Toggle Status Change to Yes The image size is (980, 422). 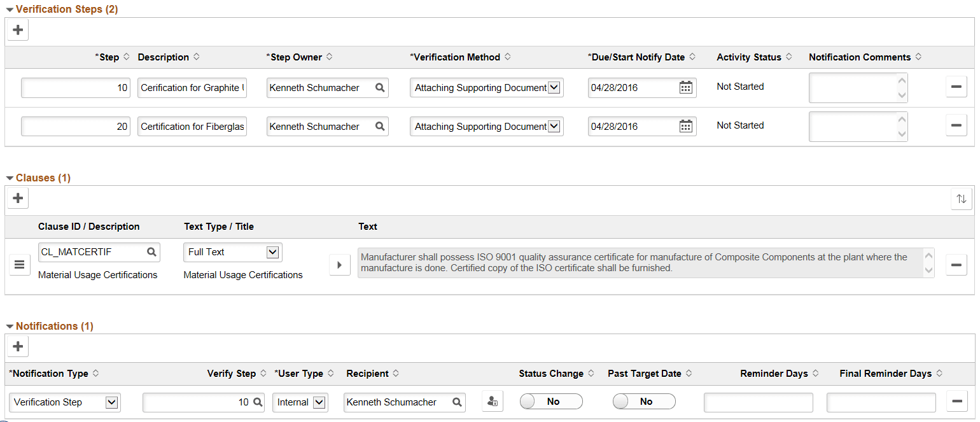[x=551, y=401]
